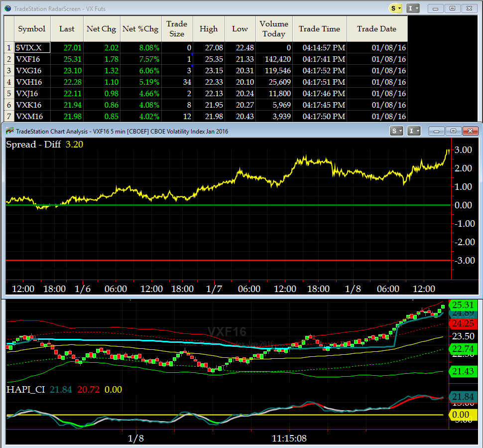Select the VXG16 symbol cell
Image resolution: width=483 pixels, height=448 pixels.
click(32, 70)
